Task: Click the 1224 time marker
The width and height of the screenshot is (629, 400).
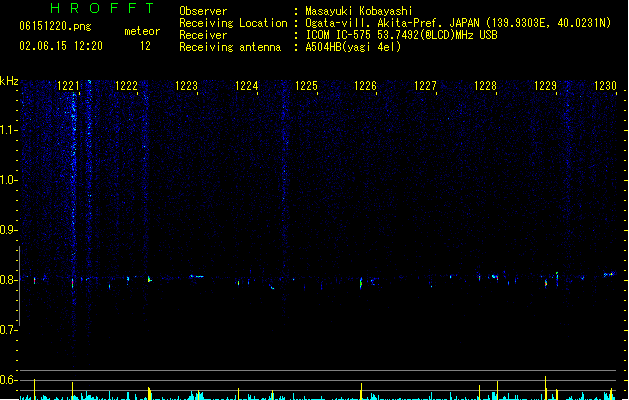Action: [x=246, y=86]
